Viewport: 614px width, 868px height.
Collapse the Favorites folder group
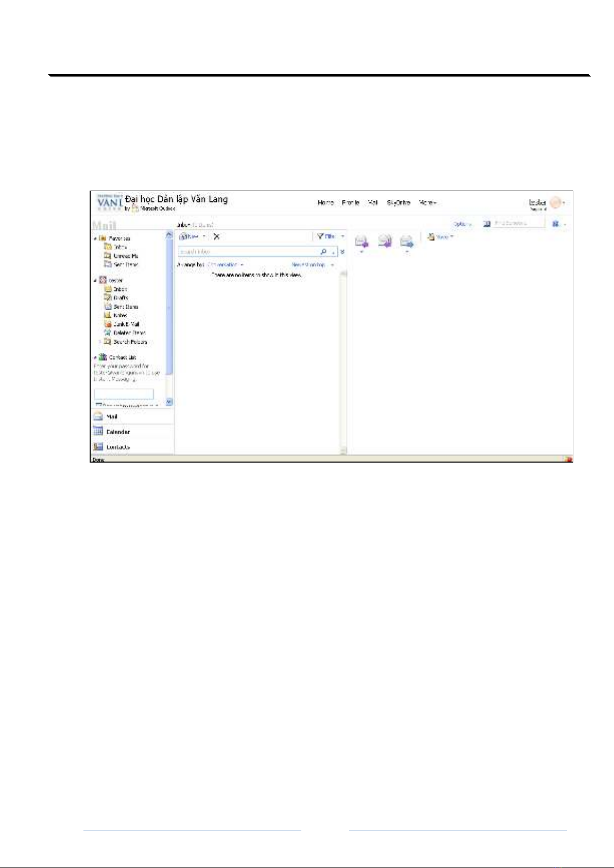[x=95, y=239]
